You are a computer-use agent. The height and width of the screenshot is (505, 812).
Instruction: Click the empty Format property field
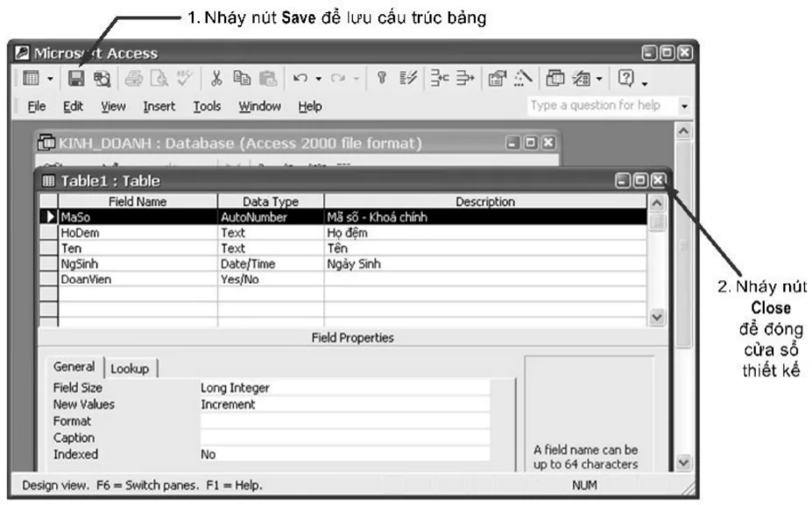click(344, 421)
